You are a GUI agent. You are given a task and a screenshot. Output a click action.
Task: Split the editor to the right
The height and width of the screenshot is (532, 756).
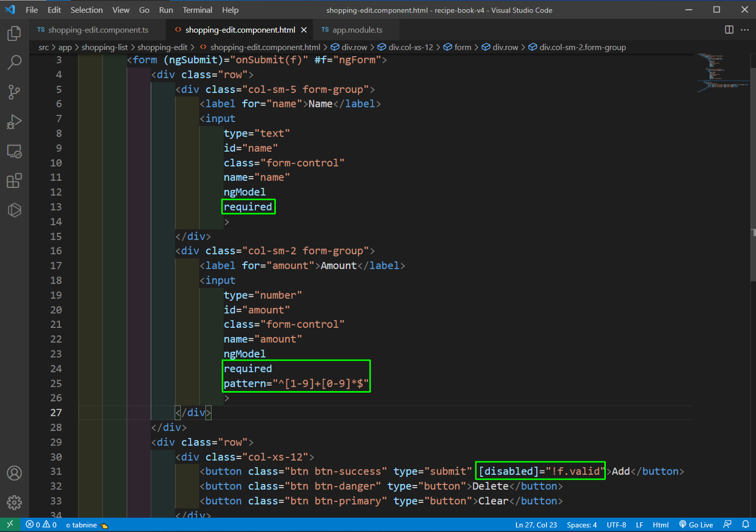pyautogui.click(x=729, y=30)
